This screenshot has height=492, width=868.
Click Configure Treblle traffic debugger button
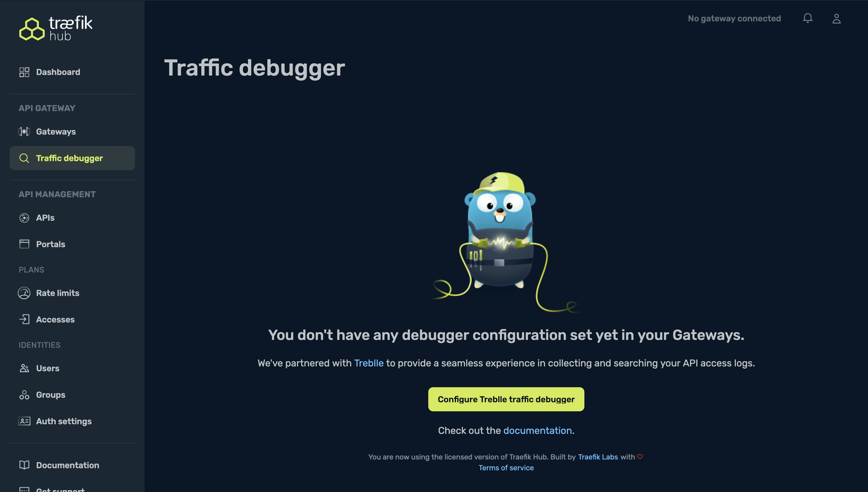506,399
